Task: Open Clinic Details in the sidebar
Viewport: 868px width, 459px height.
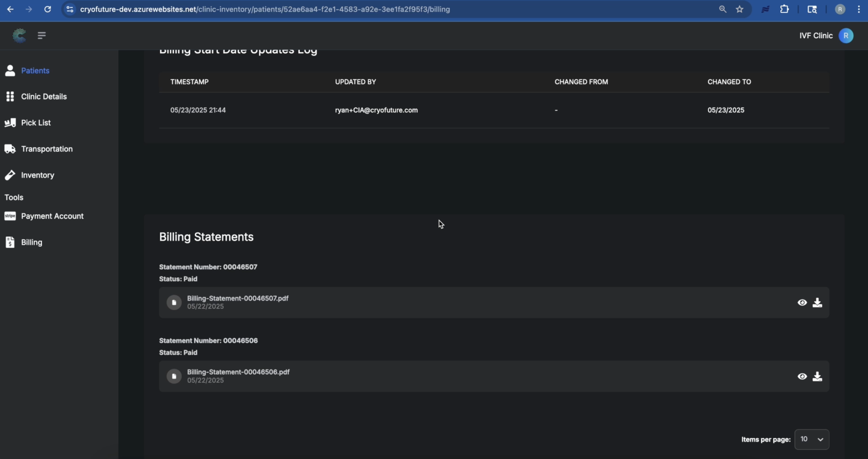Action: (44, 97)
